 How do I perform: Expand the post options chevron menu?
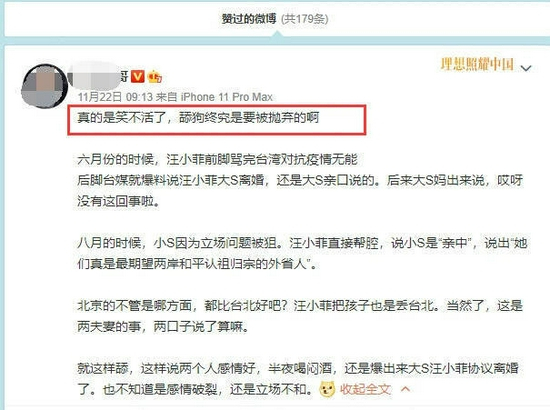pos(526,68)
